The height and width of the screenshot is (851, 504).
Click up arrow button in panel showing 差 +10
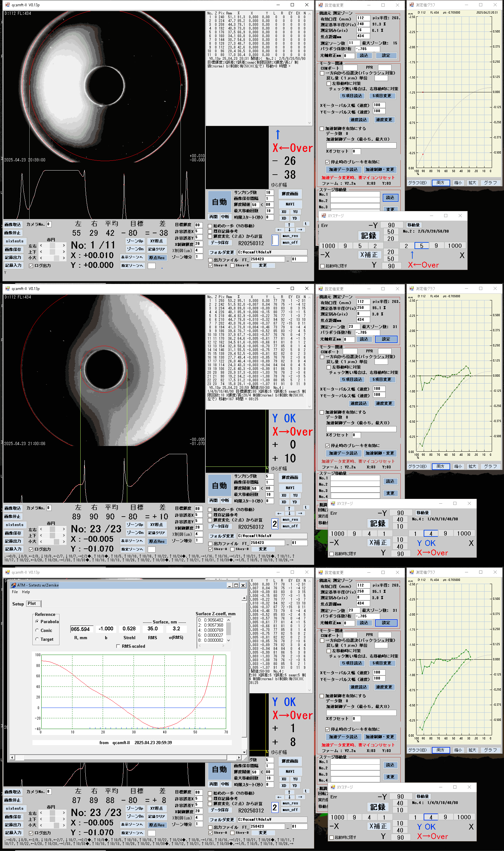click(x=289, y=509)
